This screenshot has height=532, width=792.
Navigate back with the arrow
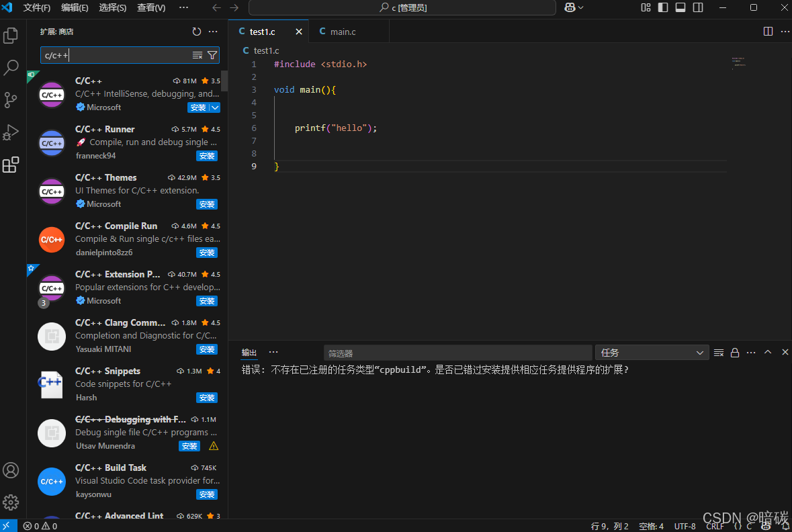(217, 7)
